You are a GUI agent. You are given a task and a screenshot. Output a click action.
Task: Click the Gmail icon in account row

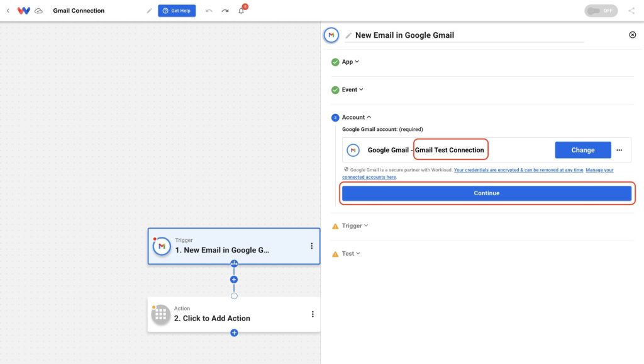click(x=353, y=150)
